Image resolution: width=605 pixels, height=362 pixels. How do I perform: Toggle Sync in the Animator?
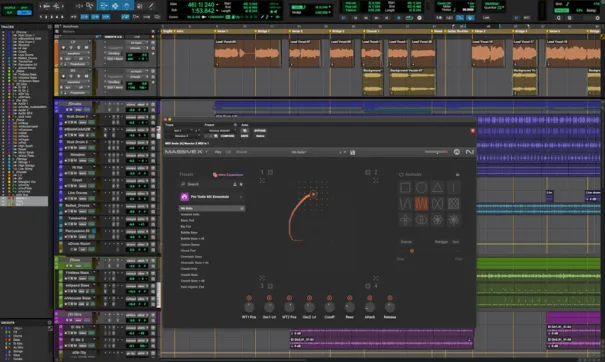tap(456, 242)
